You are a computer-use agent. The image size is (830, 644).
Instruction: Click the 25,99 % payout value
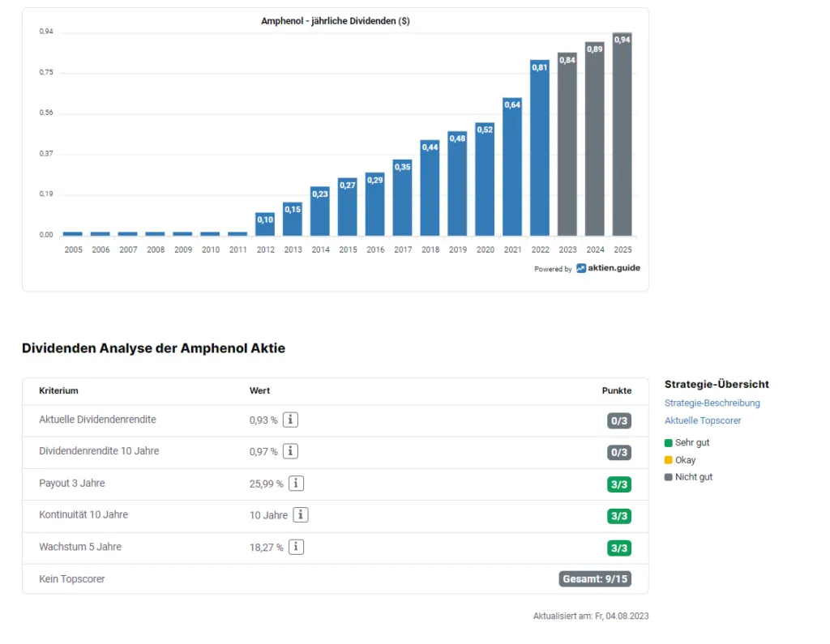[x=266, y=484]
